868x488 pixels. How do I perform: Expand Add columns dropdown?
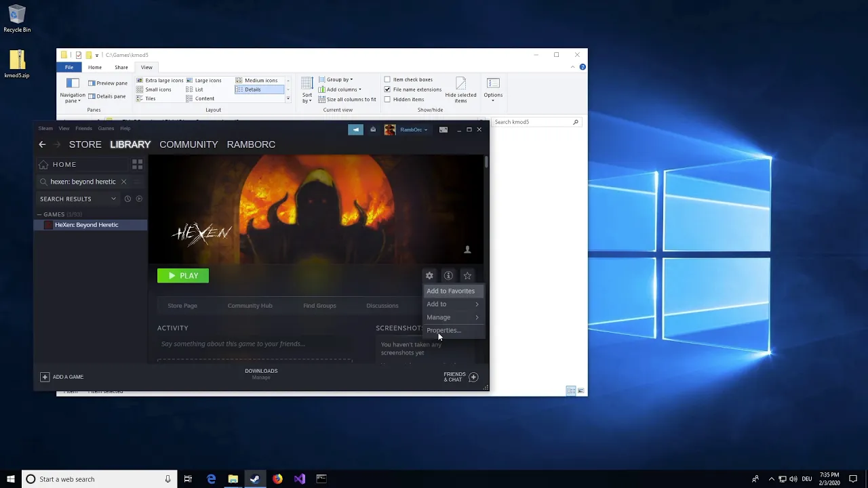340,89
